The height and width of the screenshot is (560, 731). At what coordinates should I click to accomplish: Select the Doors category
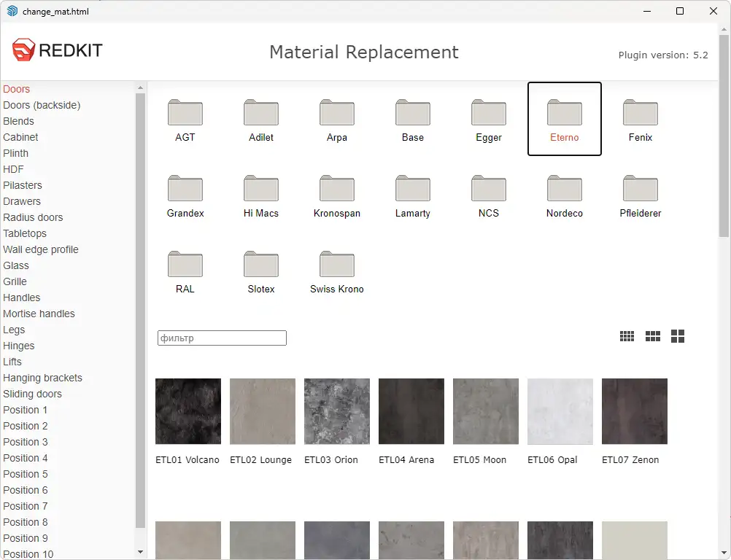[x=17, y=89]
